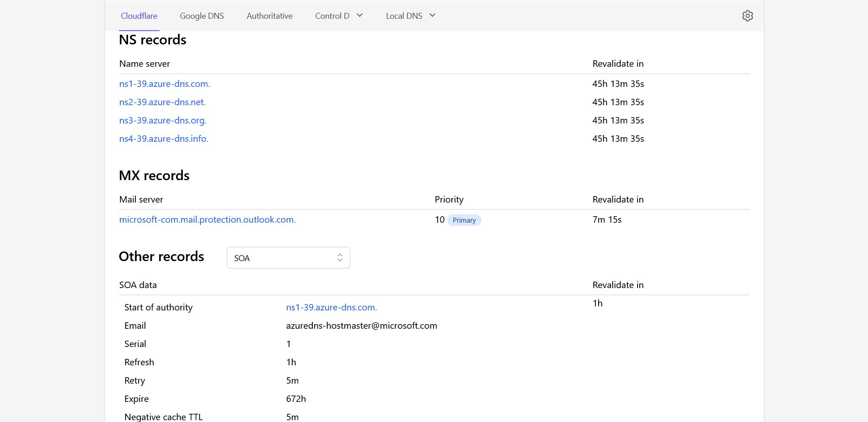Open microsoft-com.mail.protection.outlook.com. mail server link
The height and width of the screenshot is (422, 868).
tap(207, 219)
